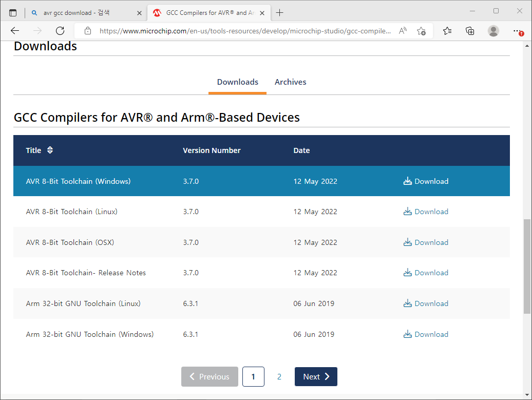The width and height of the screenshot is (532, 400).
Task: Select the Downloads page tab
Action: (x=237, y=82)
